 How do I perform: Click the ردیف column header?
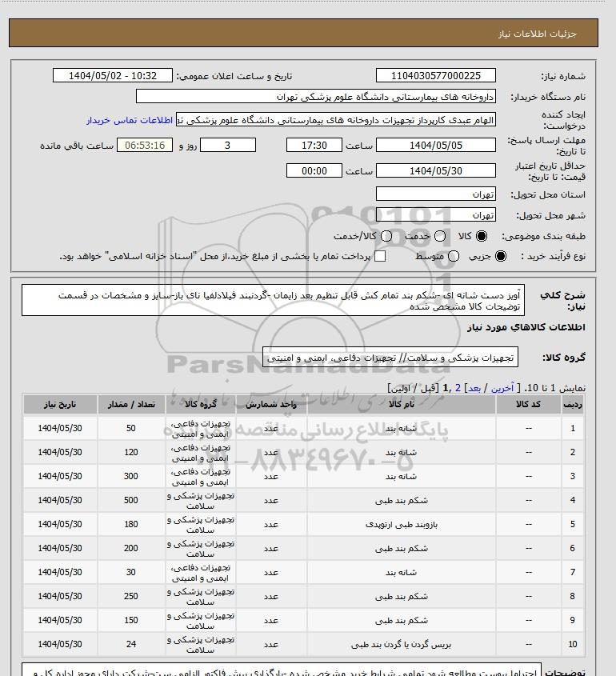pyautogui.click(x=573, y=404)
